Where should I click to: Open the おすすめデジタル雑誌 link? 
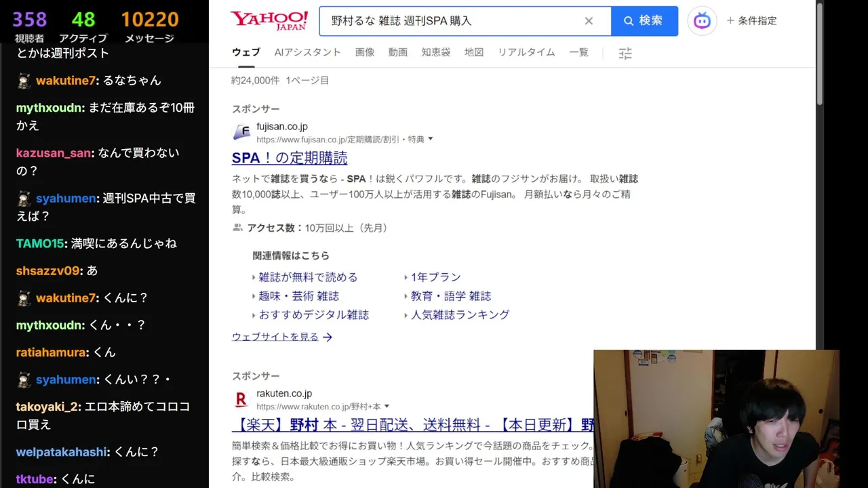tap(313, 315)
